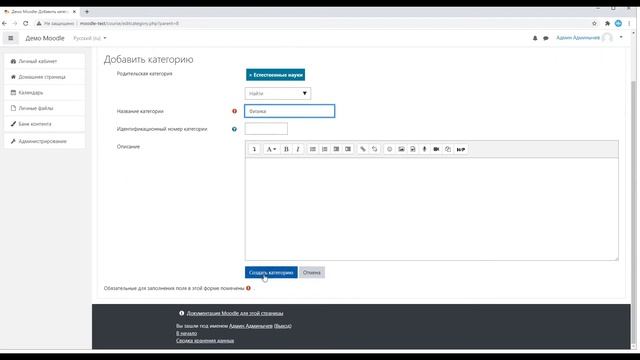Remove selected parent category Естественные науки
The width and height of the screenshot is (640, 360).
[x=276, y=75]
